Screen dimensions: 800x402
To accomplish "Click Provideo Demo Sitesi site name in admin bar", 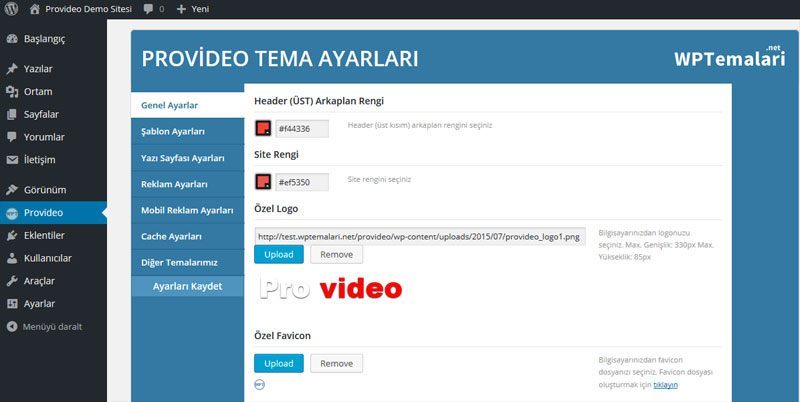I will 88,9.
